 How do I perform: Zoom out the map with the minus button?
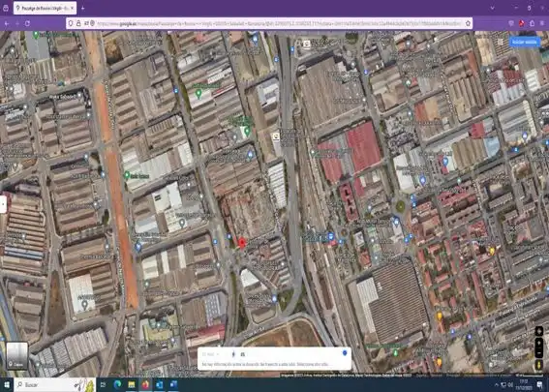(539, 352)
